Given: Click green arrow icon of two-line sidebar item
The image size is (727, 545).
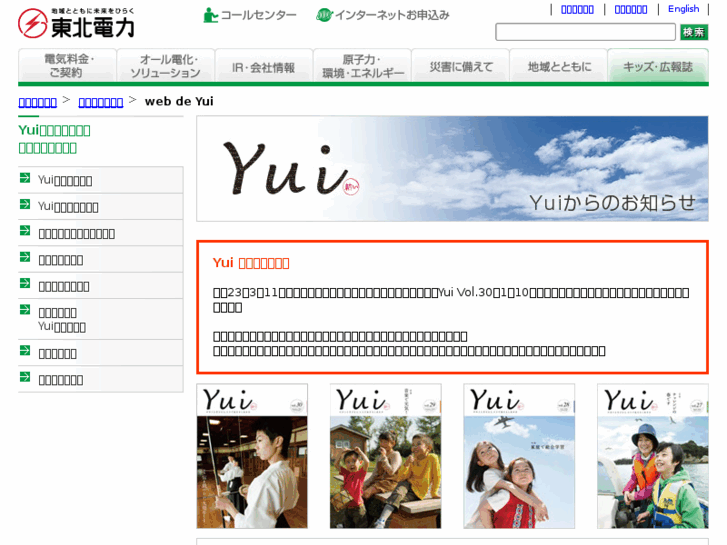Looking at the screenshot, I should coord(25,310).
